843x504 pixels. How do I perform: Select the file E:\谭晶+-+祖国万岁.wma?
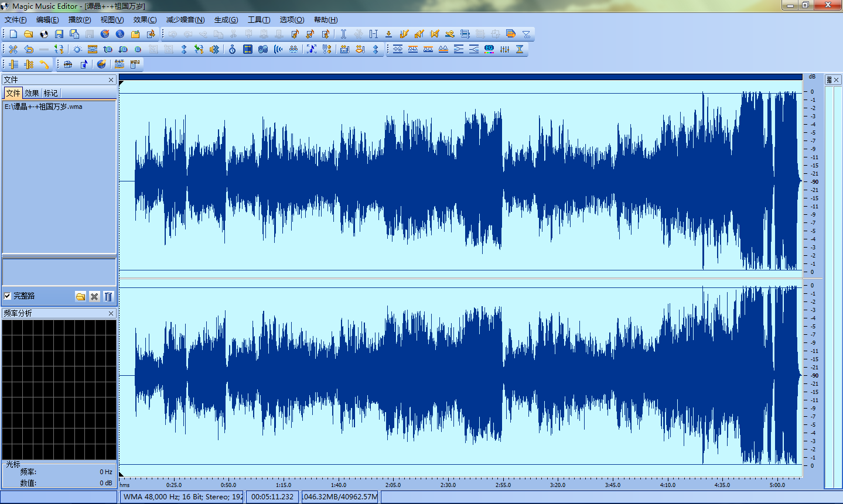tap(43, 107)
